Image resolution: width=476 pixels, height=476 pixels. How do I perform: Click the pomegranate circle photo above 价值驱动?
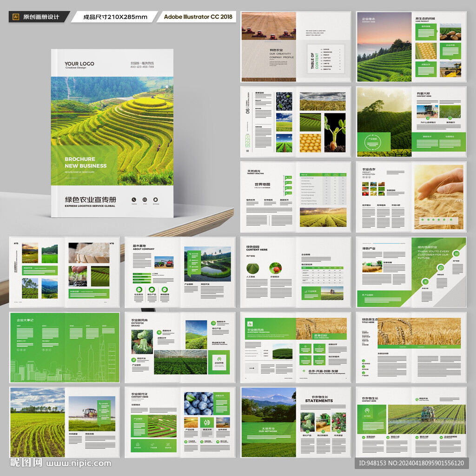pyautogui.click(x=275, y=268)
